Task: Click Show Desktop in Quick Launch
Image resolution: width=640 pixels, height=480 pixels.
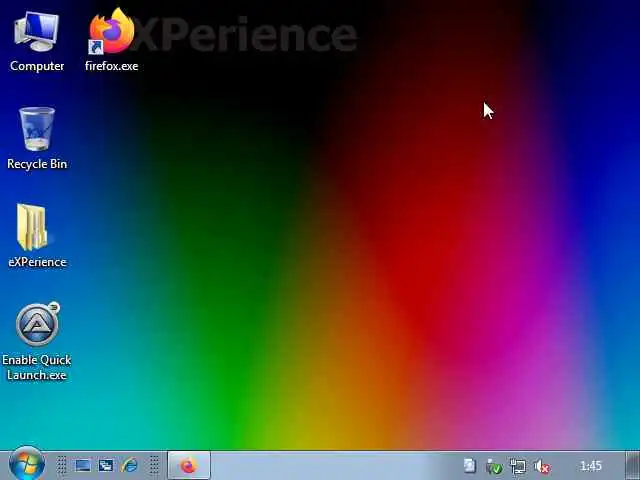Action: [83, 466]
